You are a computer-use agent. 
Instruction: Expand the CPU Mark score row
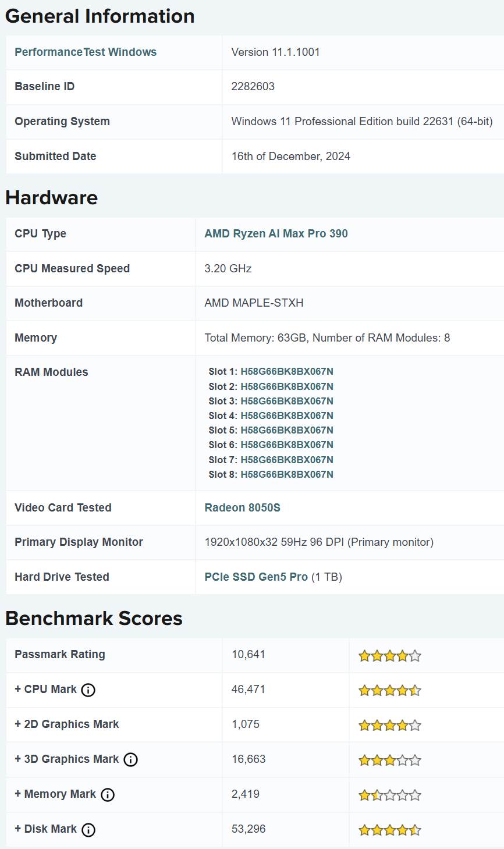tap(45, 690)
